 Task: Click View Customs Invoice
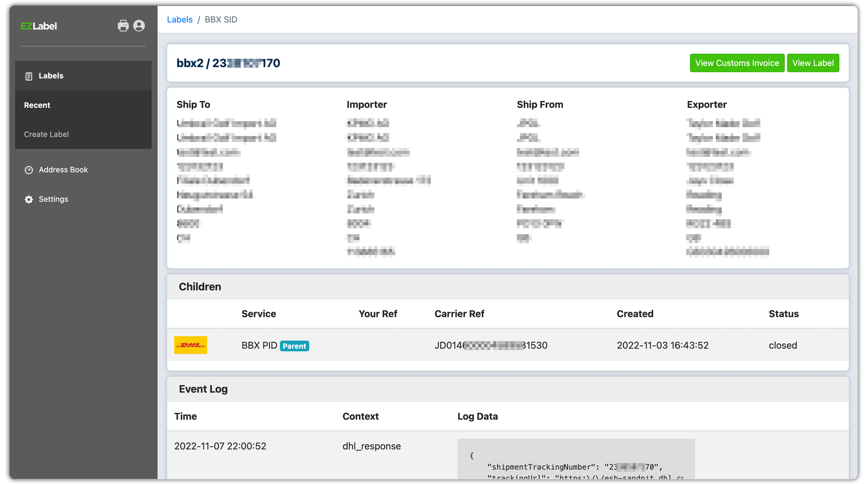737,63
